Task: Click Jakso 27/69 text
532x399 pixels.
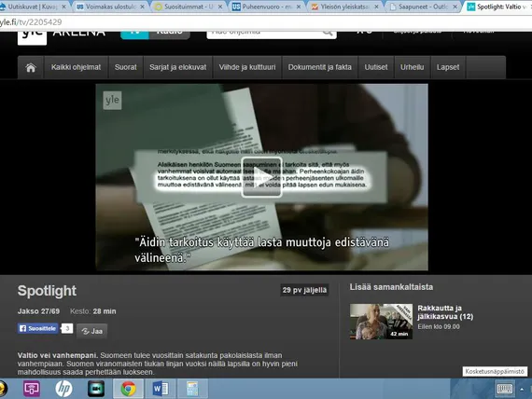Action: 38,311
